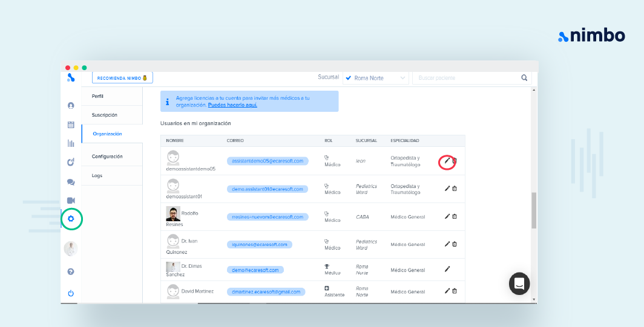Viewport: 644px width, 327px height.
Task: Delete Rodolfo Resines user row
Action: [x=455, y=216]
